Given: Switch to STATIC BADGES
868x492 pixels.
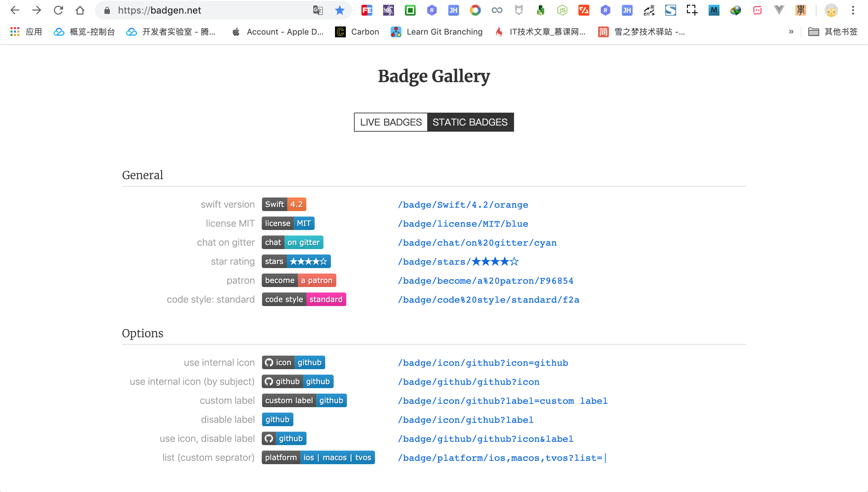Looking at the screenshot, I should click(x=470, y=122).
